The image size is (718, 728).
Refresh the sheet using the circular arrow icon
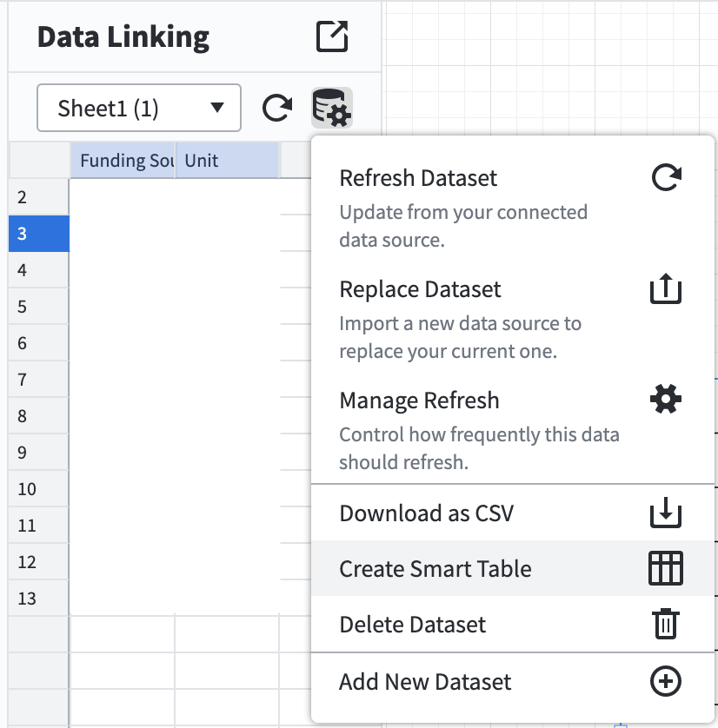tap(276, 107)
